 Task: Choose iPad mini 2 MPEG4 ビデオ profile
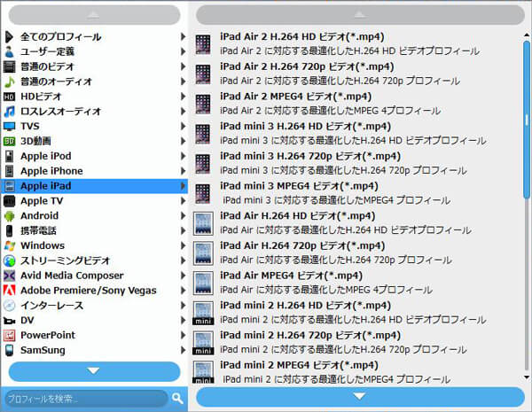(356, 372)
